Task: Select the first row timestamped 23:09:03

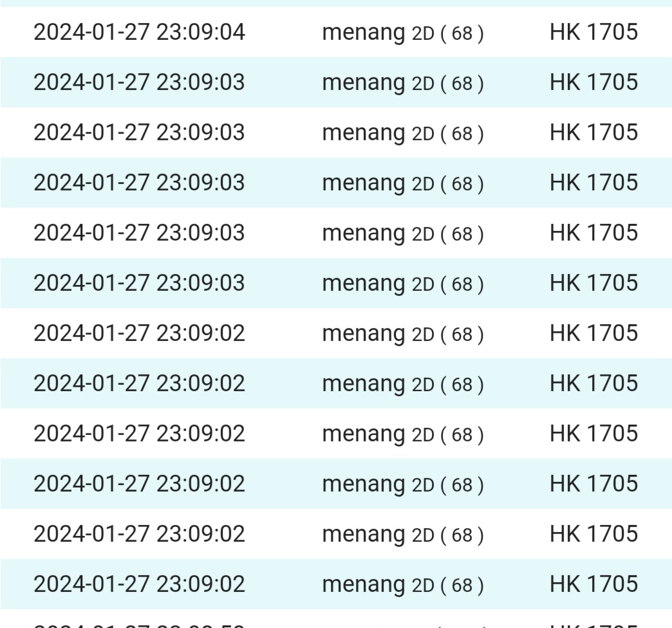Action: pos(139,82)
